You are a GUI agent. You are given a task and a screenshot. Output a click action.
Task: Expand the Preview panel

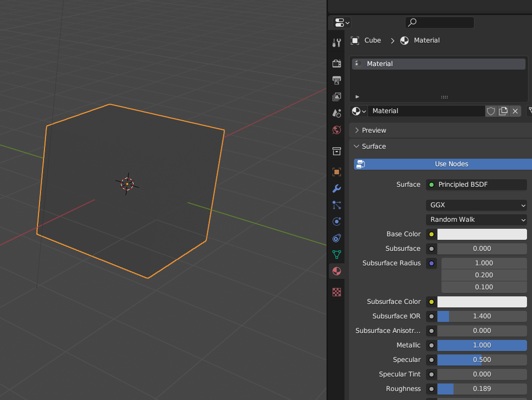374,130
